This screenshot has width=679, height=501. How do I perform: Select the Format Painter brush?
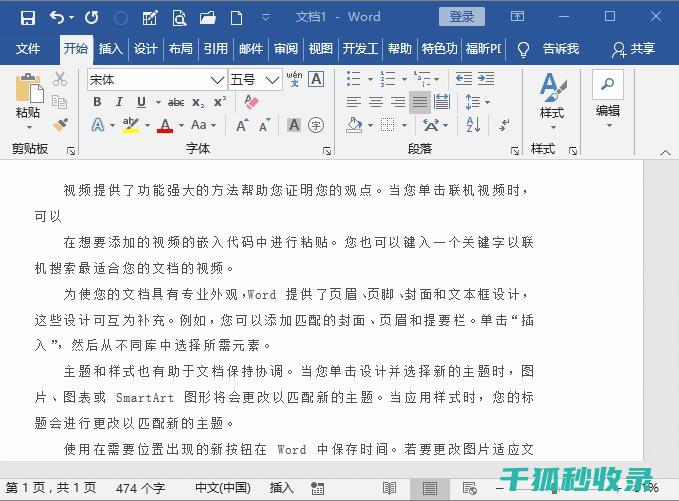60,125
